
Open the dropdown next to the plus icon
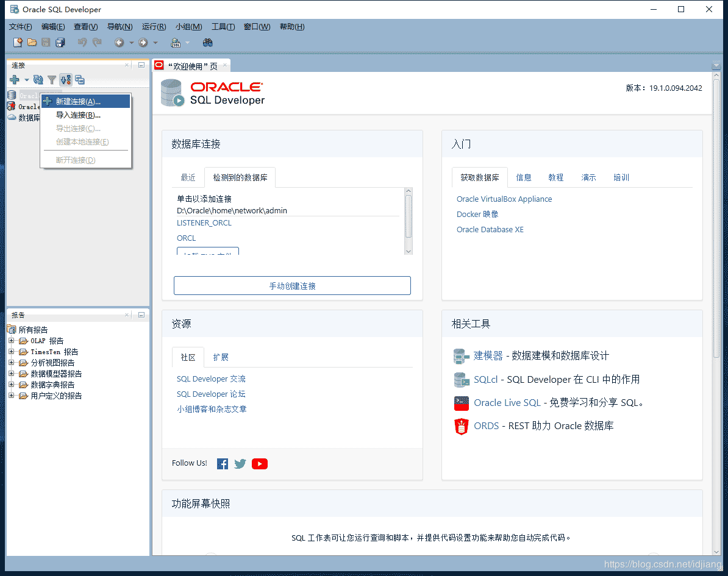[x=26, y=80]
